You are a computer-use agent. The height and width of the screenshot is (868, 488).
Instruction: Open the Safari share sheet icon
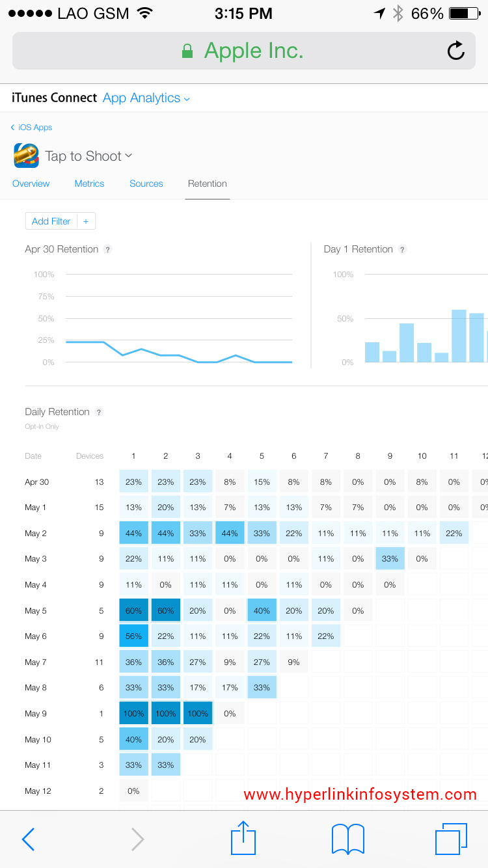(x=244, y=837)
